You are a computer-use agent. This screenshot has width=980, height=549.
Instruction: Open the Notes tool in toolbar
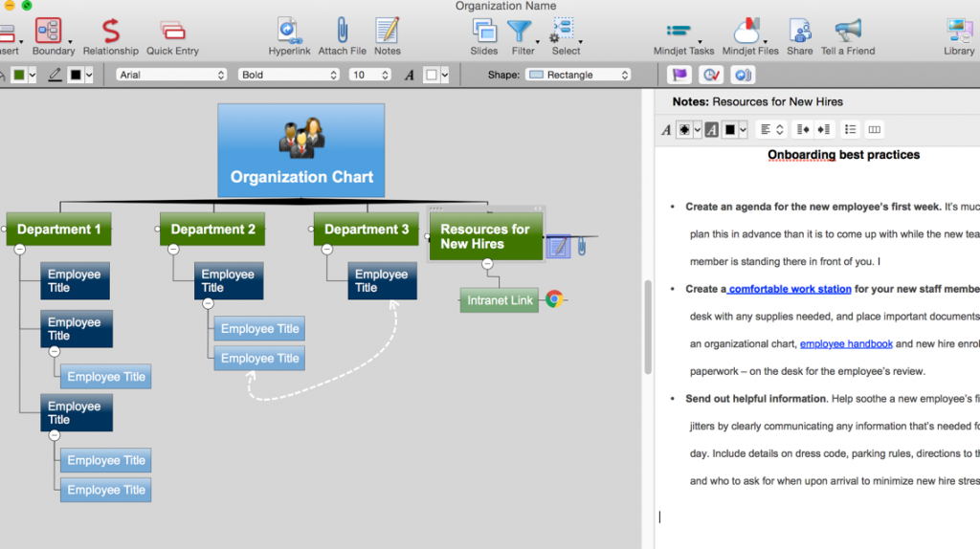click(388, 33)
